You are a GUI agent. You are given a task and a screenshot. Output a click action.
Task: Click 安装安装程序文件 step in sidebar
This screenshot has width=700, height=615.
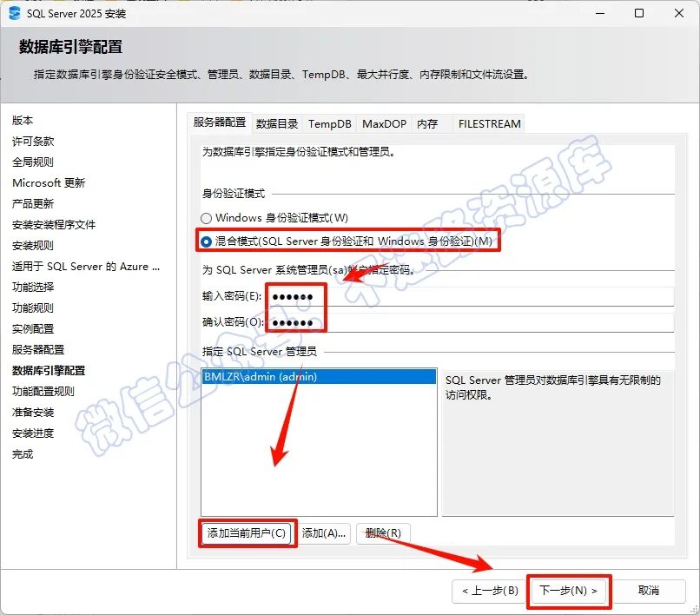[54, 225]
